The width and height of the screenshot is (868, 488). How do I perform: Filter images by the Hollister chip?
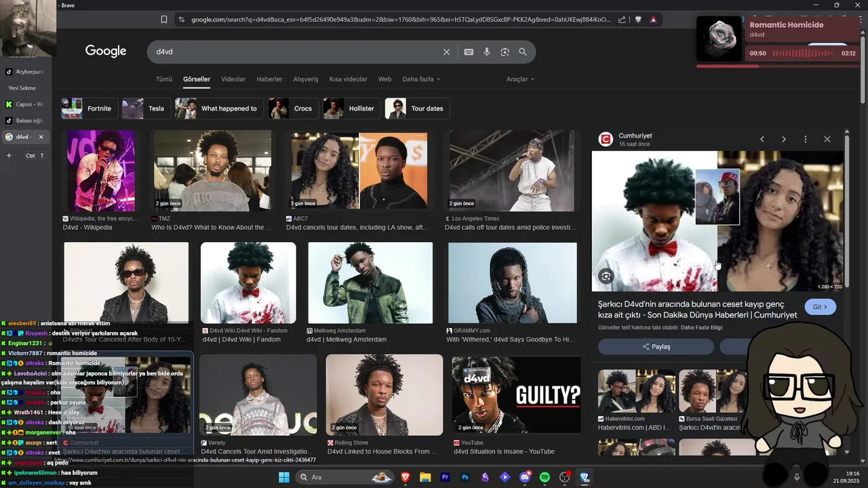tap(351, 108)
